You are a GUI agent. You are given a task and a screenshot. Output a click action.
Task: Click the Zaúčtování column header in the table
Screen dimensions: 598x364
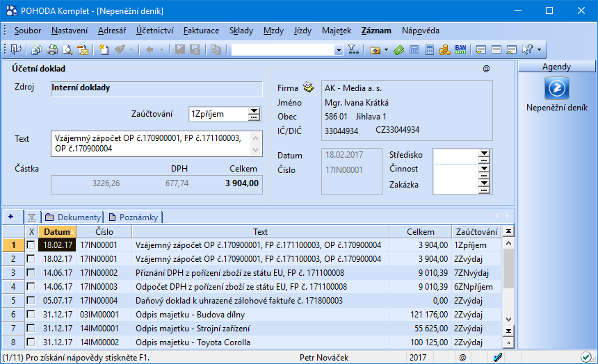coord(477,232)
